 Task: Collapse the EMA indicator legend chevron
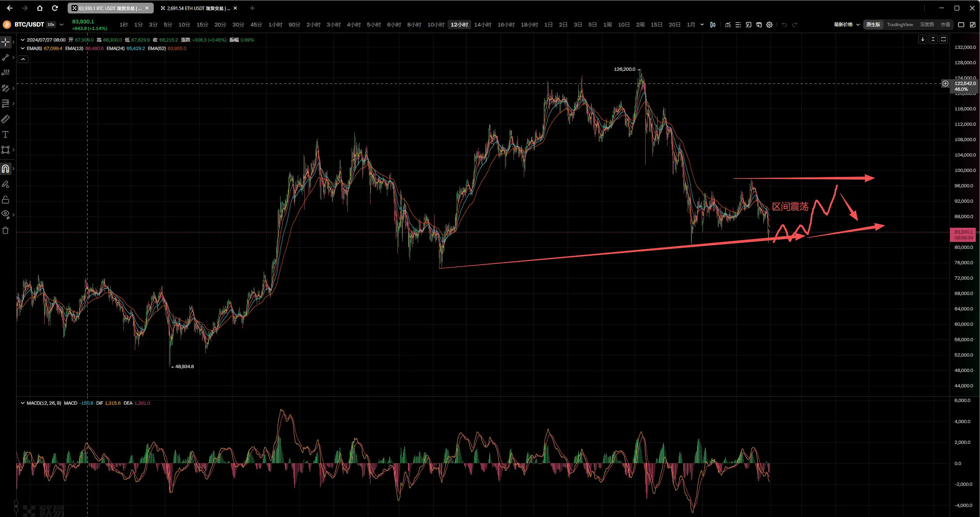click(x=23, y=48)
